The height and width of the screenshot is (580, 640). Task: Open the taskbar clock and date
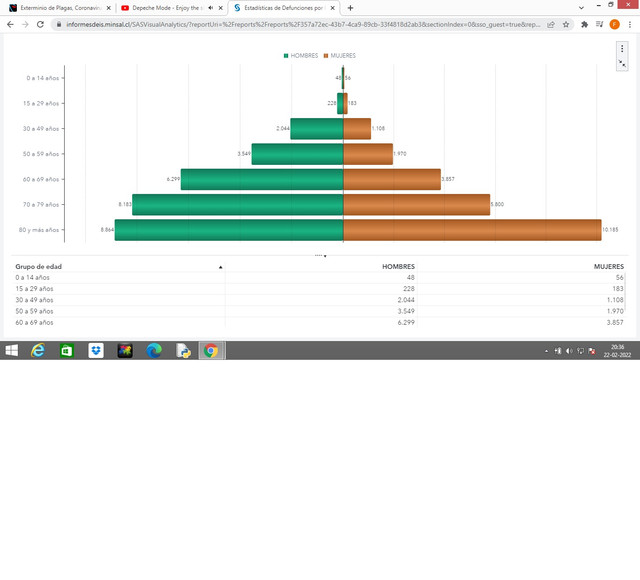point(617,351)
